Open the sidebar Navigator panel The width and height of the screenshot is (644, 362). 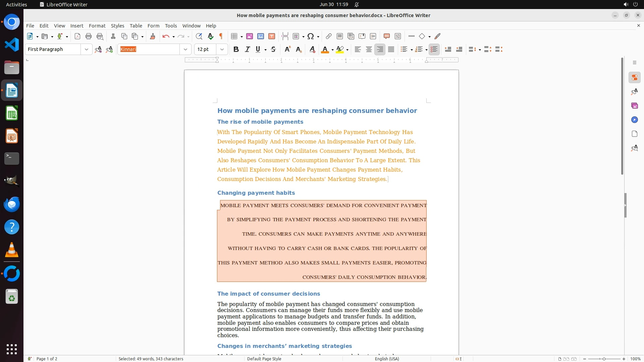(x=634, y=120)
